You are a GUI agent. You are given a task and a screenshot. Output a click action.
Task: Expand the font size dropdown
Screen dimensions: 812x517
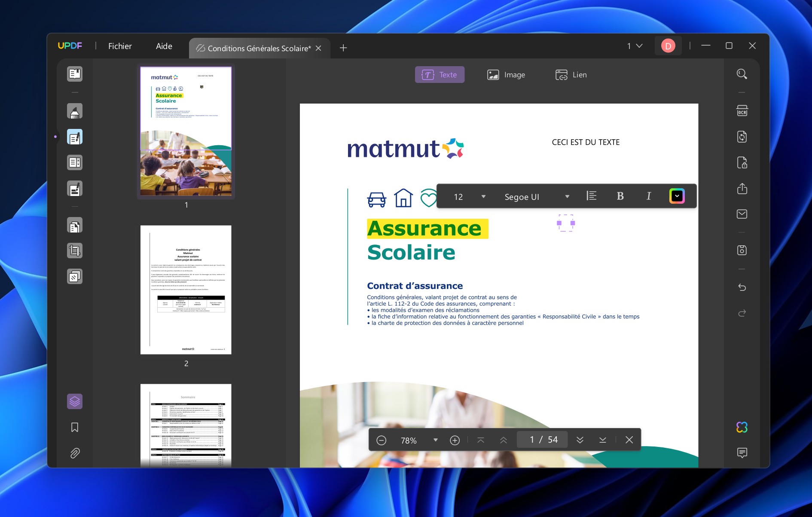(483, 197)
